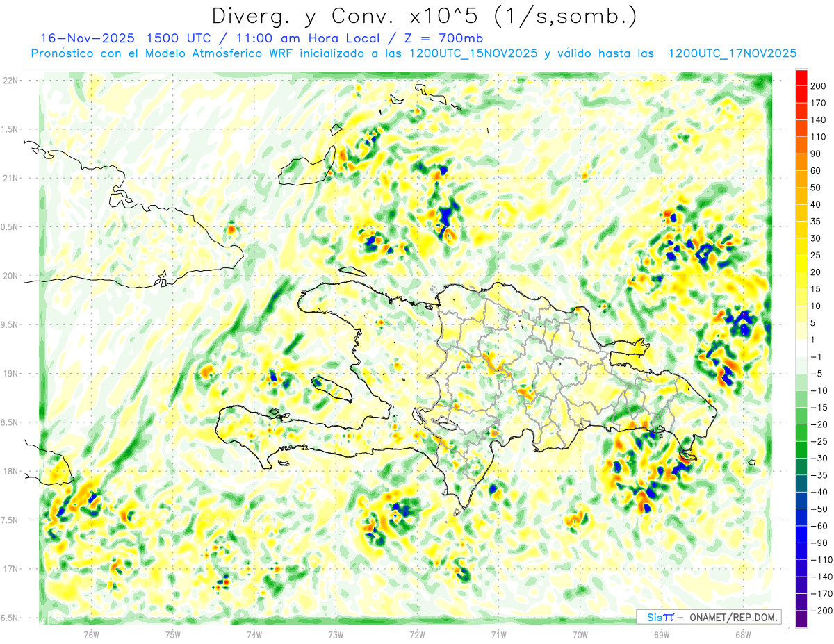Select the '19N' latitude axis label

coord(10,374)
